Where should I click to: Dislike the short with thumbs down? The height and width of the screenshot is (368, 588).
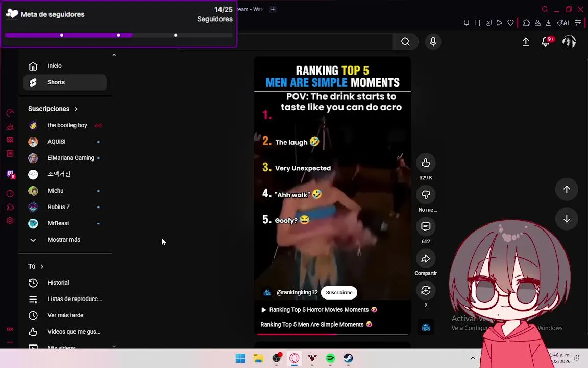(x=426, y=195)
